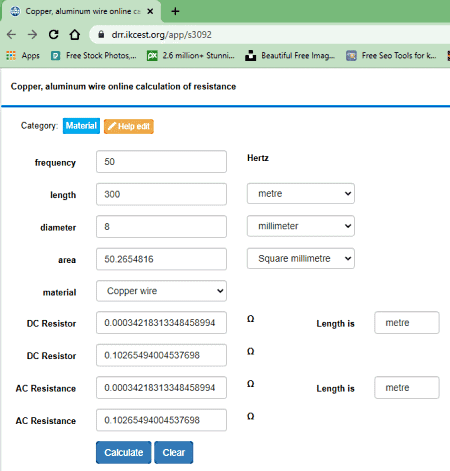Click the diameter label
The image size is (450, 471).
(58, 228)
